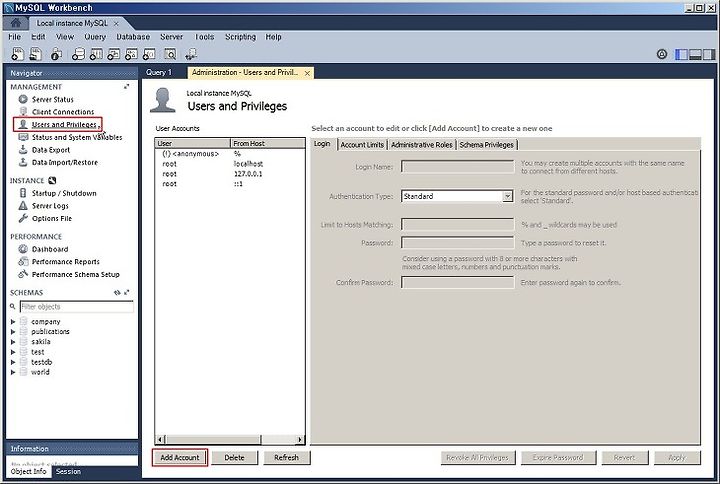Image resolution: width=720 pixels, height=484 pixels.
Task: Open the Server menu
Action: click(x=171, y=37)
